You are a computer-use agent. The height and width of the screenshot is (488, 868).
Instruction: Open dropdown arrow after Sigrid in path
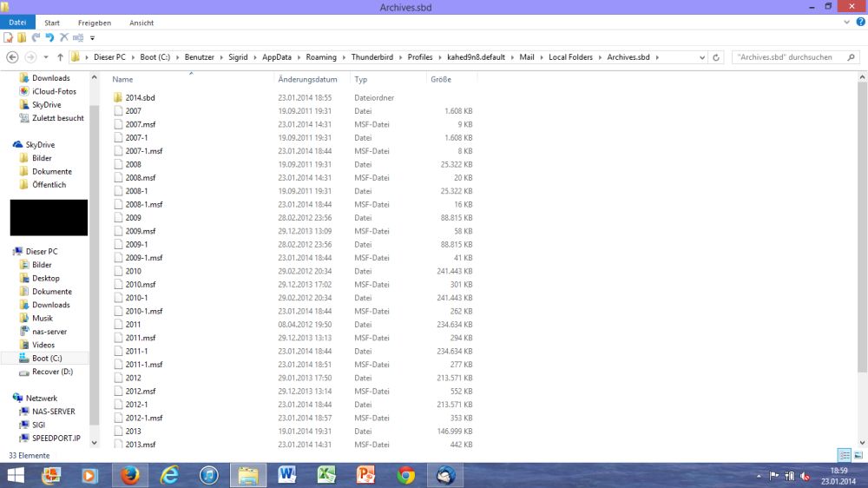(x=254, y=57)
